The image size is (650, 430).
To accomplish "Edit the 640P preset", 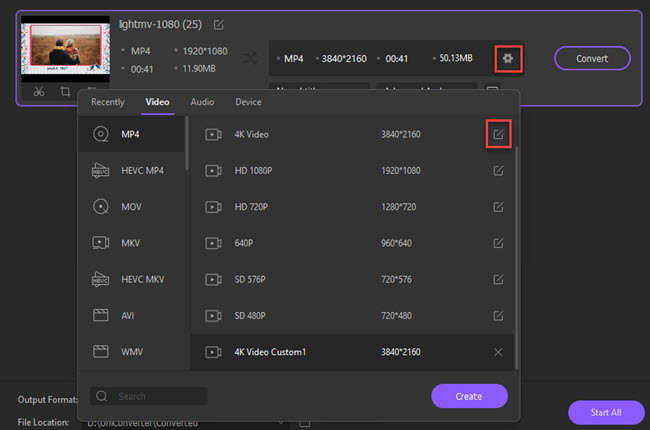I will click(498, 243).
